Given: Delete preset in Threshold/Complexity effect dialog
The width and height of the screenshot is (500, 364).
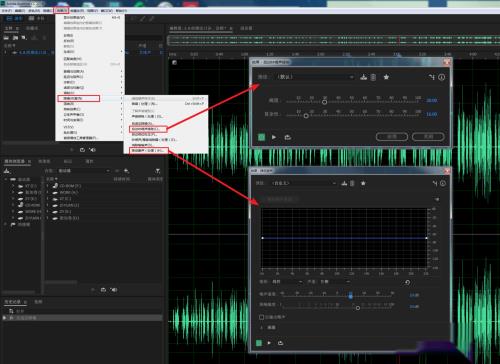Looking at the screenshot, I should pyautogui.click(x=373, y=77).
